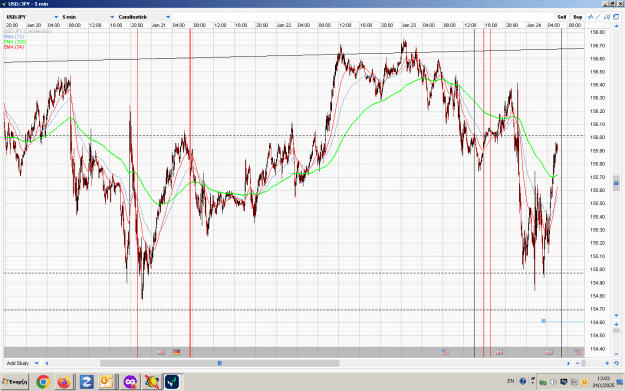Click the blue price-line handle near 154.60
Screen dimensions: 625x391
(543, 321)
